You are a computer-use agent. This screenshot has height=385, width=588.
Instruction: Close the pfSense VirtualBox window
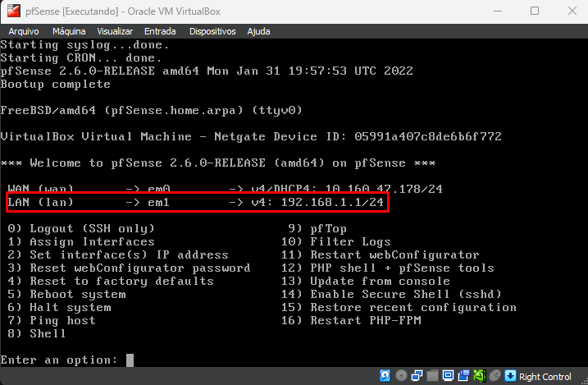[572, 11]
